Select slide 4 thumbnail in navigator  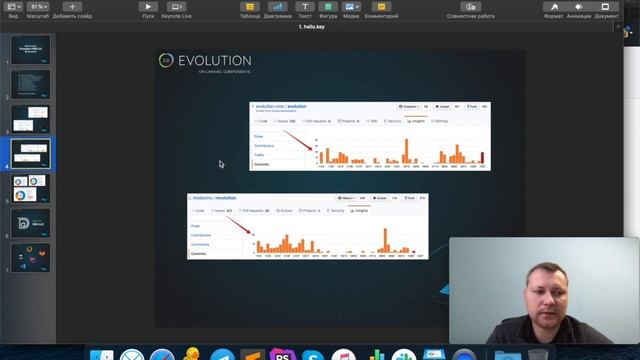31,153
